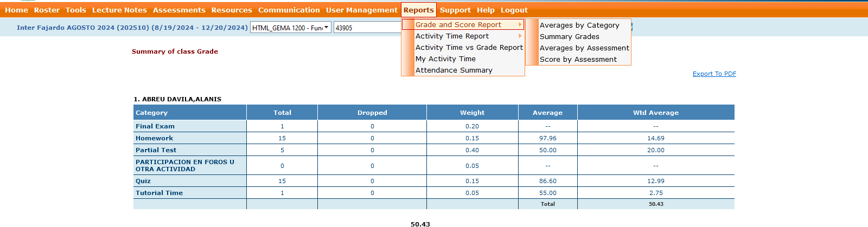The height and width of the screenshot is (227, 868).
Task: Open the User Management menu
Action: (x=361, y=10)
